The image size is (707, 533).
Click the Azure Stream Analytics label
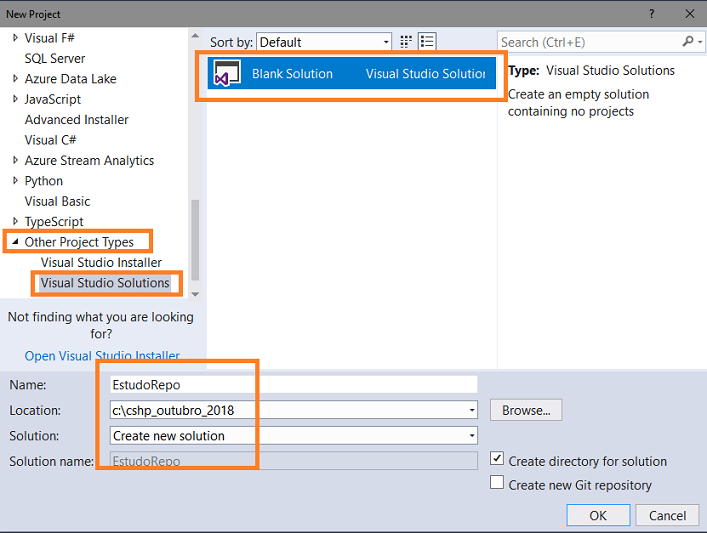(x=89, y=161)
